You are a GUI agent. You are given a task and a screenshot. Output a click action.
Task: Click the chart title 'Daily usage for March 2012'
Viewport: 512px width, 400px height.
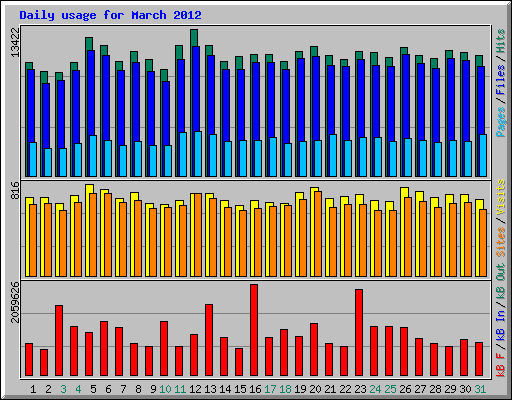coord(110,15)
